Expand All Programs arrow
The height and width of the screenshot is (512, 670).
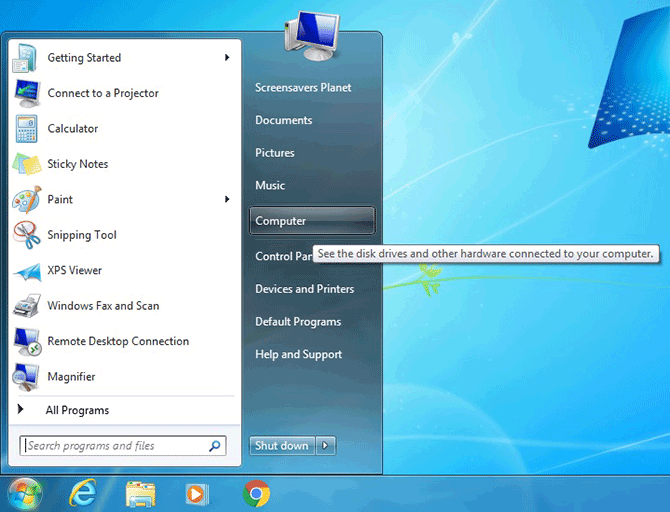point(20,409)
